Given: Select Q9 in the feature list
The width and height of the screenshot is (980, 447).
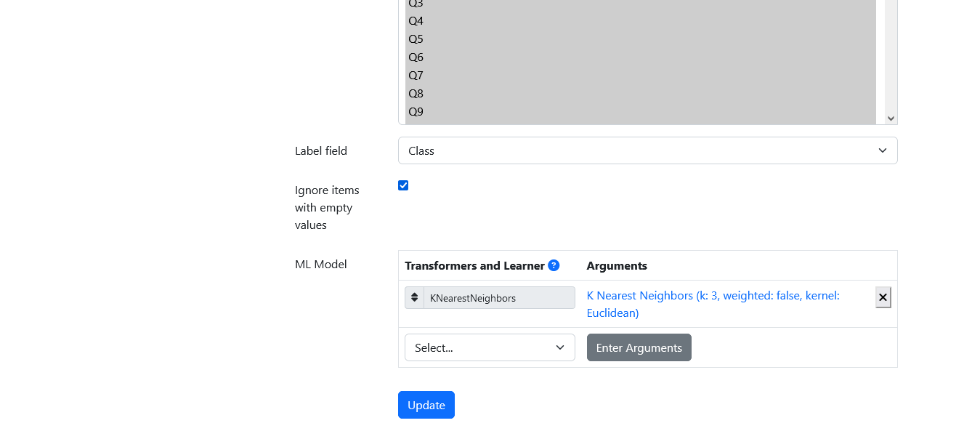Looking at the screenshot, I should point(641,112).
